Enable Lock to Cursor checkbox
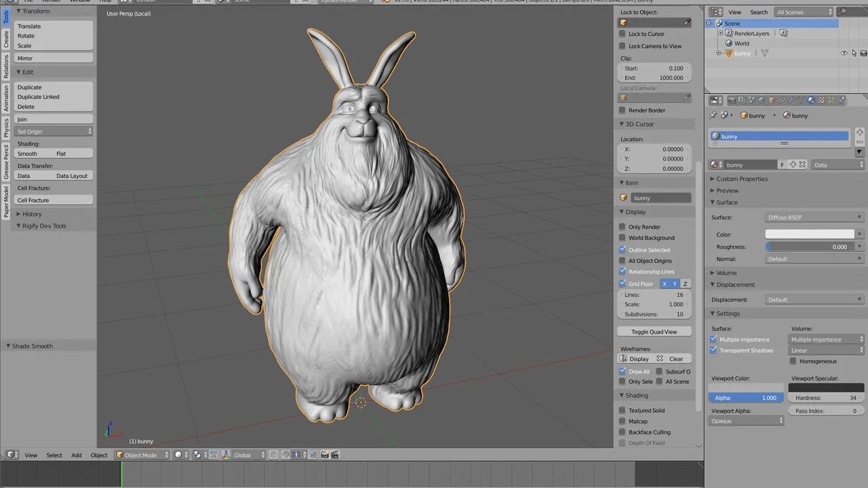 click(623, 34)
